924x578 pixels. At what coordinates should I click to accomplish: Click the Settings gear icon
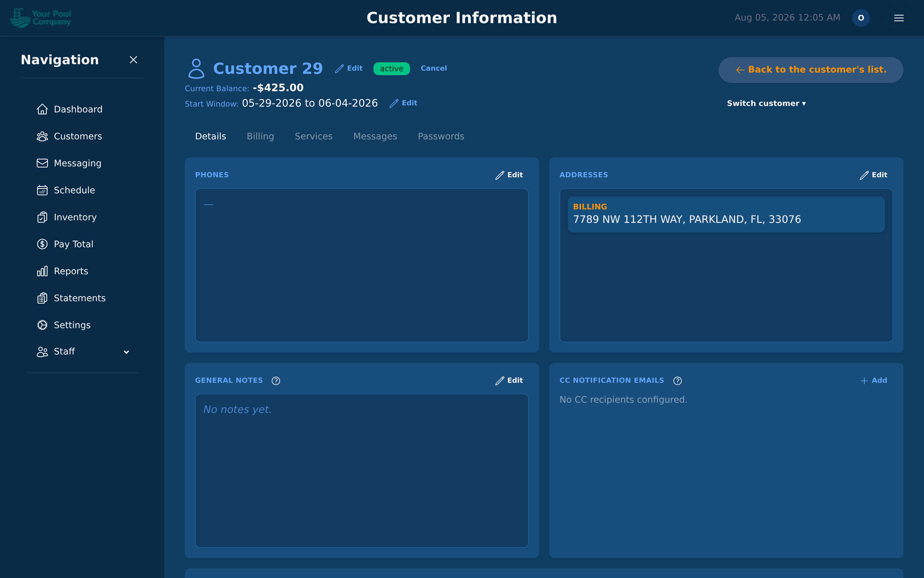pos(42,325)
